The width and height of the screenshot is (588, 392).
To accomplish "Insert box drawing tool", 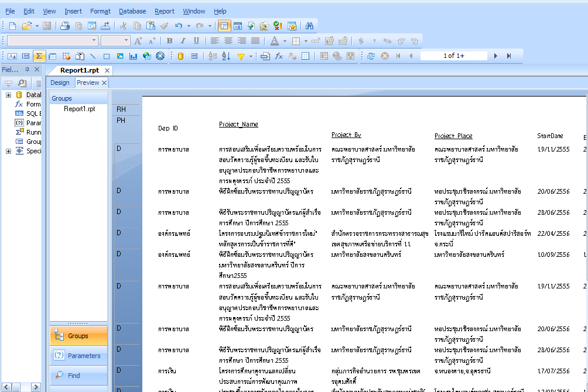I will point(107,56).
